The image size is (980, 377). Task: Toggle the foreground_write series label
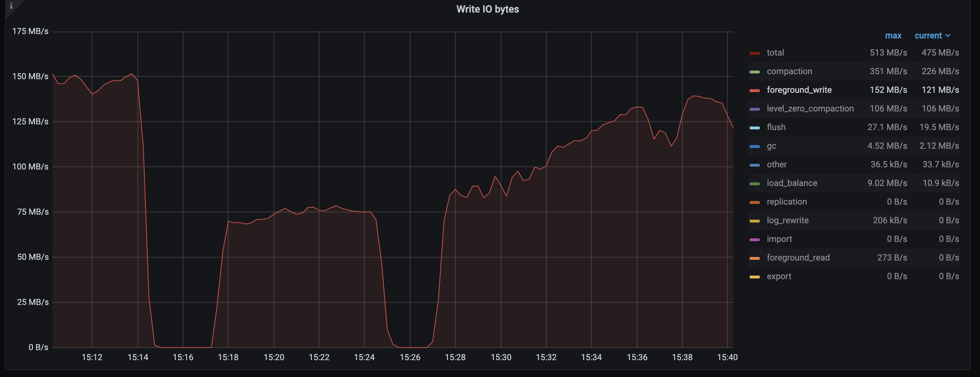coord(799,90)
